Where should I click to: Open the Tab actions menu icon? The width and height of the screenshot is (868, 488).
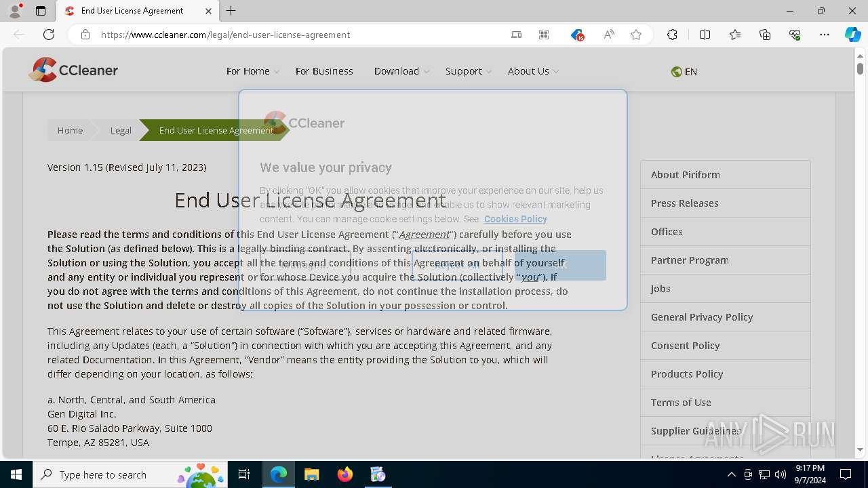(41, 11)
